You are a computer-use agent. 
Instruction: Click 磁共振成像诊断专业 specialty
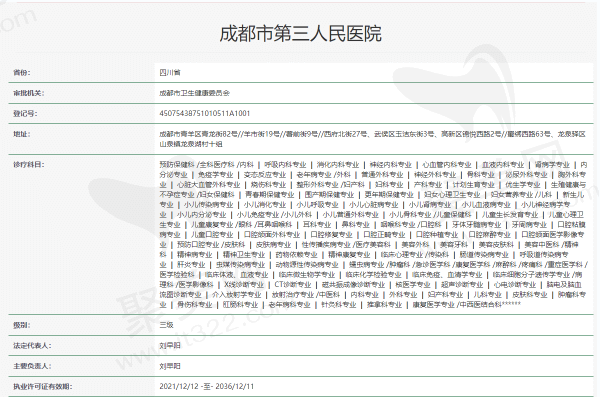tap(353, 284)
